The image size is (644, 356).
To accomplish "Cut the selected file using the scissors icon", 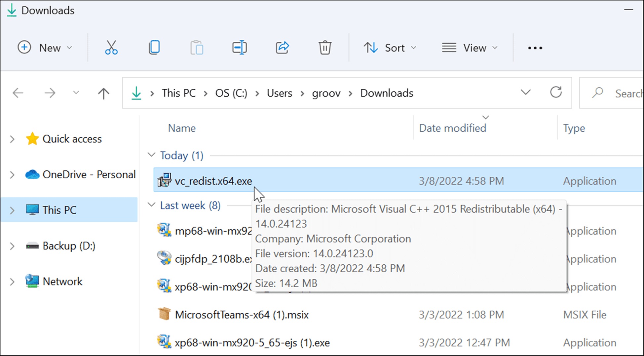I will click(x=111, y=47).
